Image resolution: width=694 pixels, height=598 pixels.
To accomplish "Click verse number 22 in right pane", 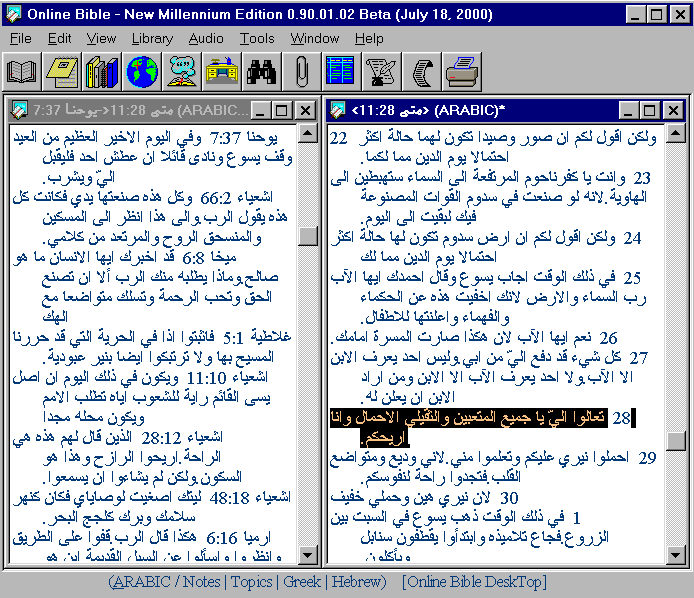I will [339, 138].
